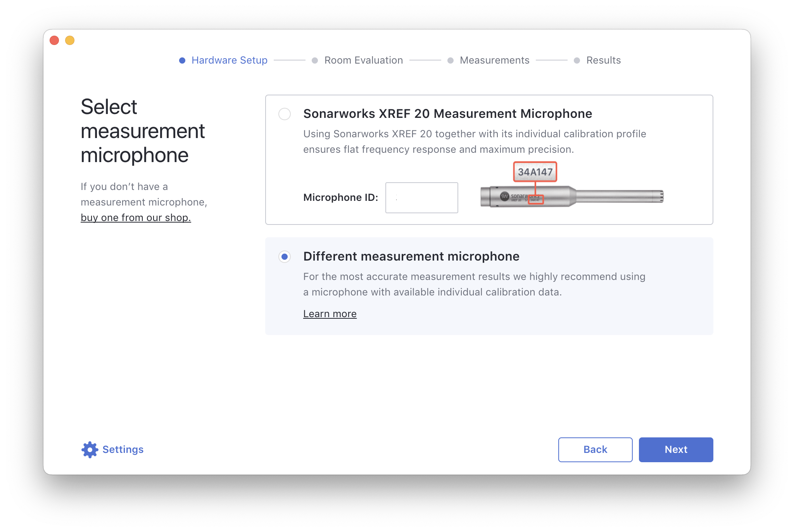Viewport: 794px width, 532px height.
Task: Click the Different measurement microphone heading
Action: click(x=411, y=256)
